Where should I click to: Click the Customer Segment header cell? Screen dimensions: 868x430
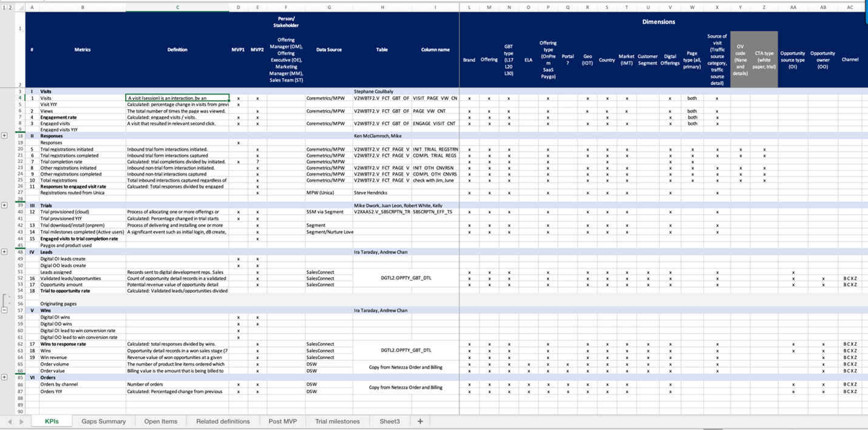pyautogui.click(x=648, y=59)
